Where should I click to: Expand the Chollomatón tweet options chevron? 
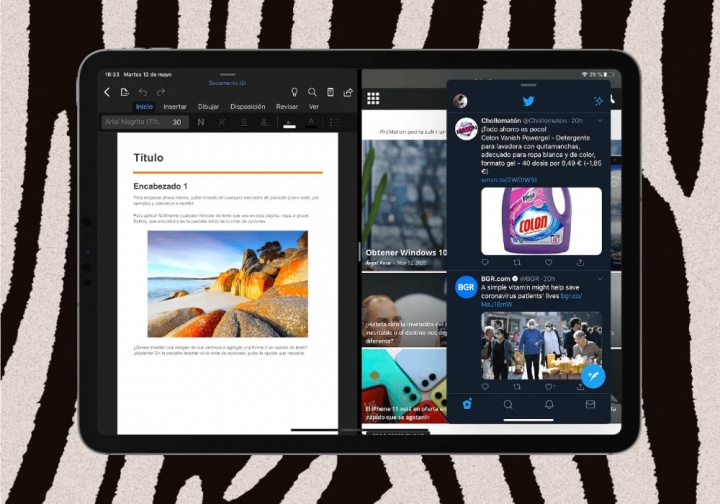600,121
